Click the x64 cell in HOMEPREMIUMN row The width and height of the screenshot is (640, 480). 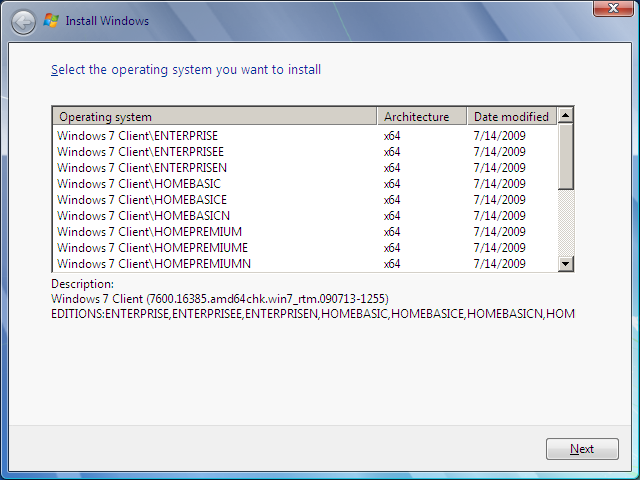coord(392,264)
